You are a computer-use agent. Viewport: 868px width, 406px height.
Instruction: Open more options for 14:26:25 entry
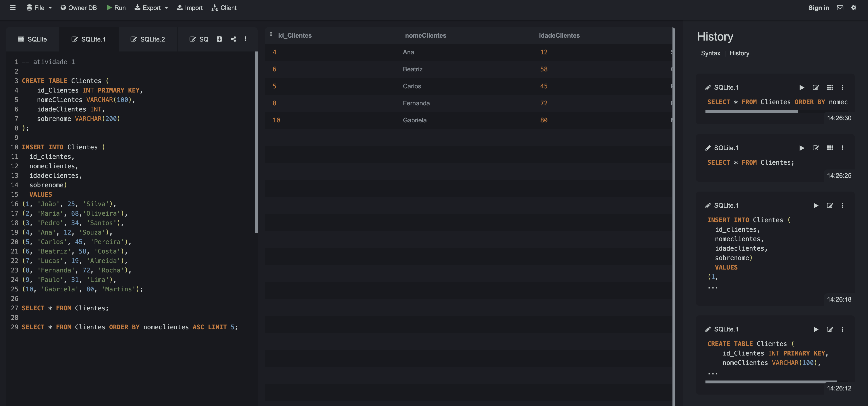pos(842,148)
